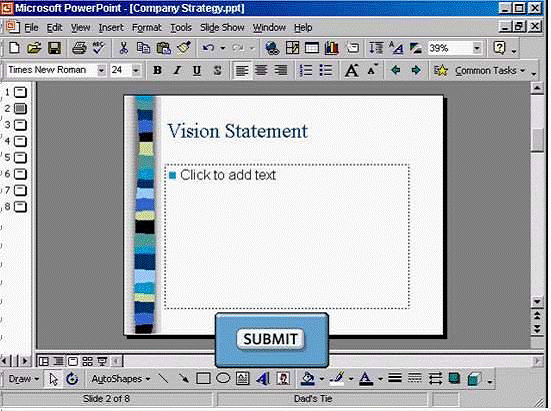Screen dimensions: 551x411
Task: Open the Insert Chart icon
Action: (x=331, y=48)
